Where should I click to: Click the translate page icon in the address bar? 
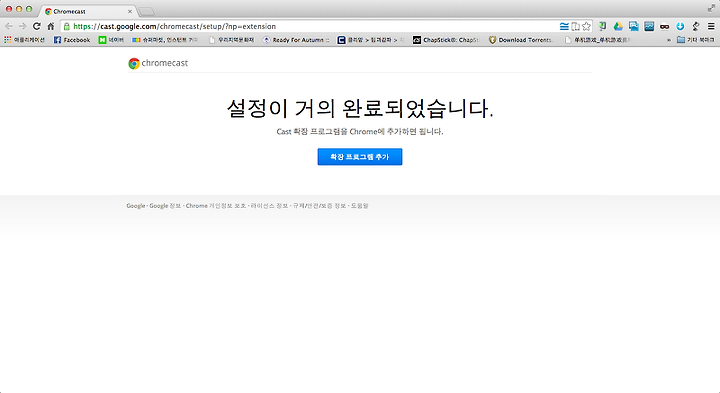(575, 26)
